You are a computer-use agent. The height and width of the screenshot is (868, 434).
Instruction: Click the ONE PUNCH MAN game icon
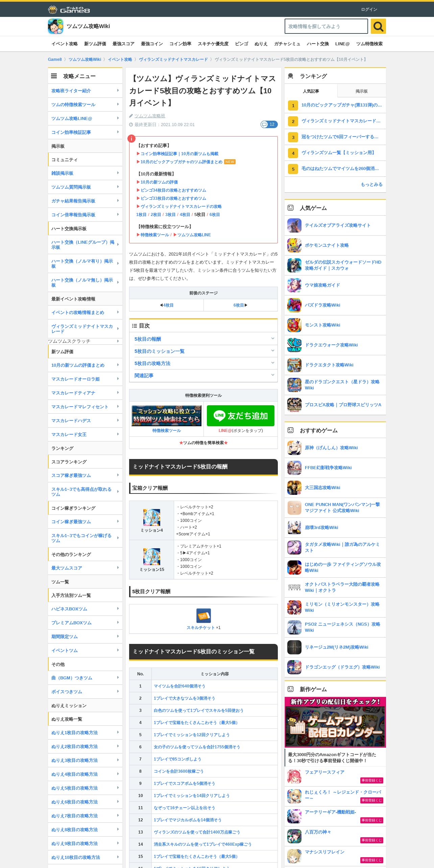click(294, 508)
